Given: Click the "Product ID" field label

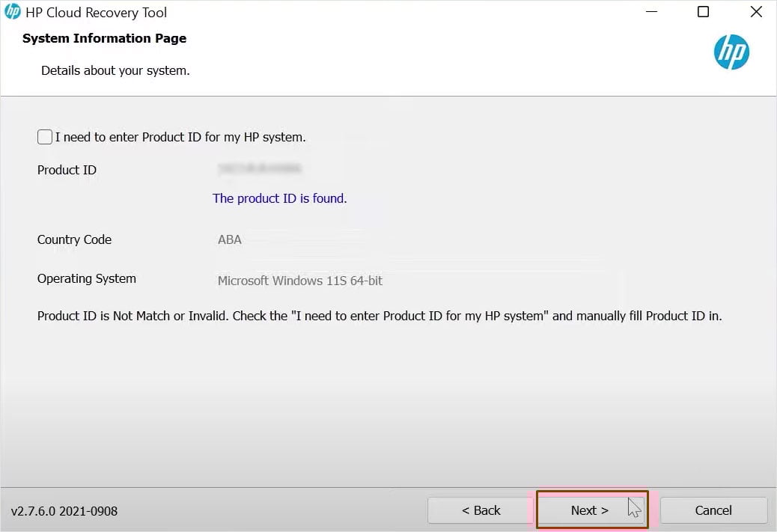Looking at the screenshot, I should (x=67, y=170).
